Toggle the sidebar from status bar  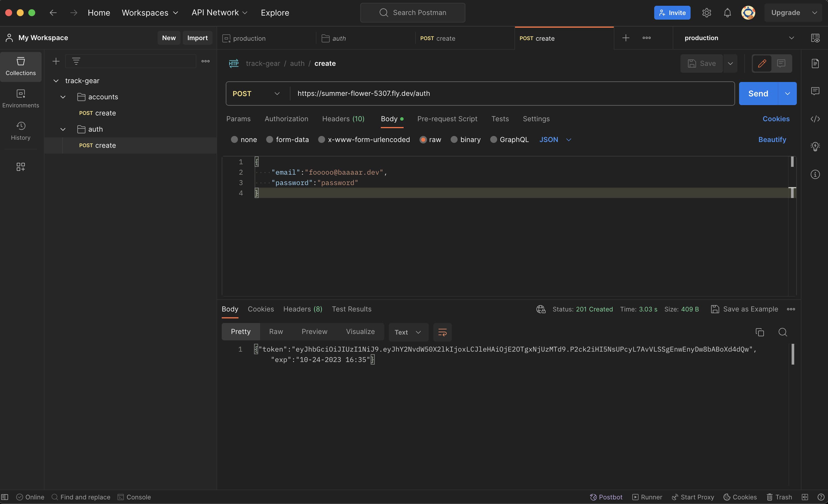coord(5,497)
